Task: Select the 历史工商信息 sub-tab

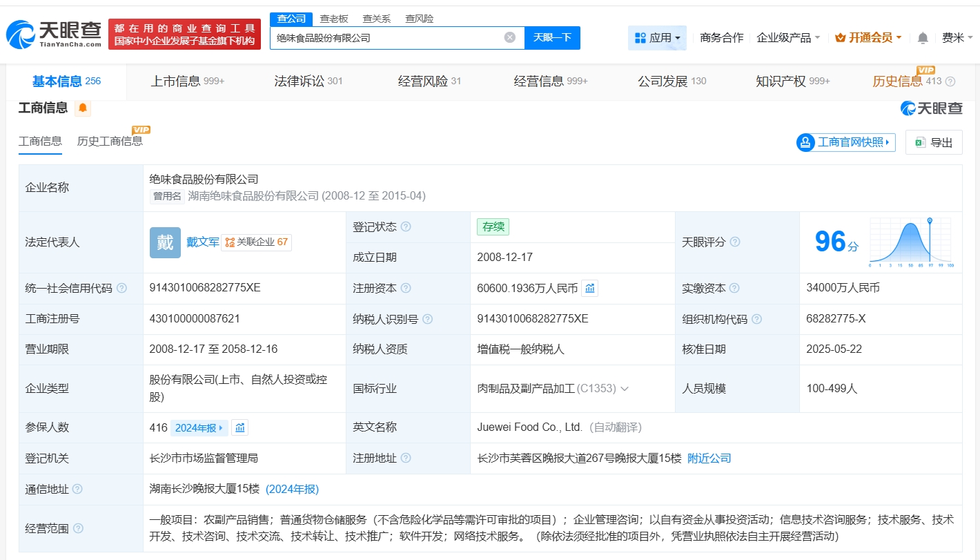Action: coord(110,141)
